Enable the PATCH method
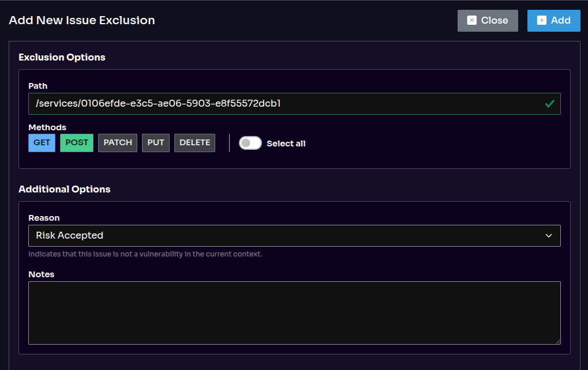Image resolution: width=588 pixels, height=370 pixels. (x=117, y=142)
